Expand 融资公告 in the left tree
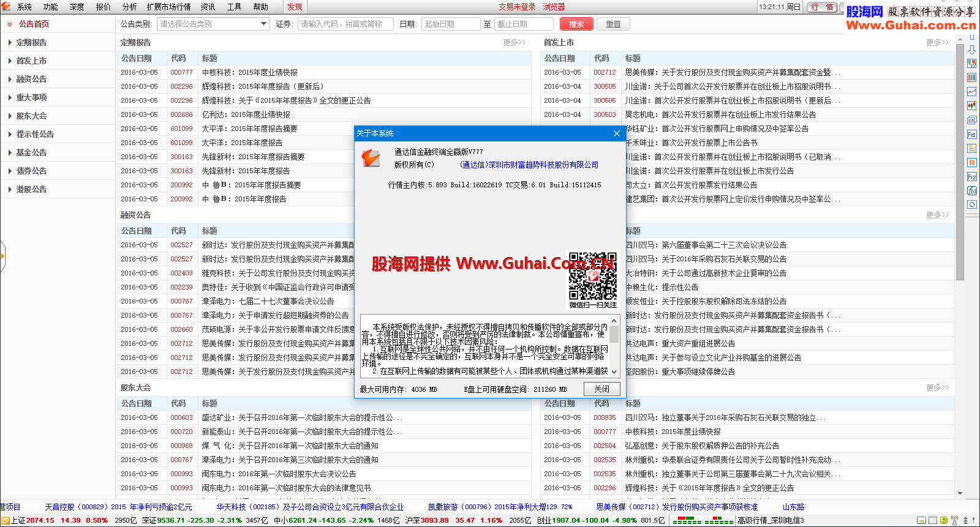This screenshot has width=980, height=527. 10,79
